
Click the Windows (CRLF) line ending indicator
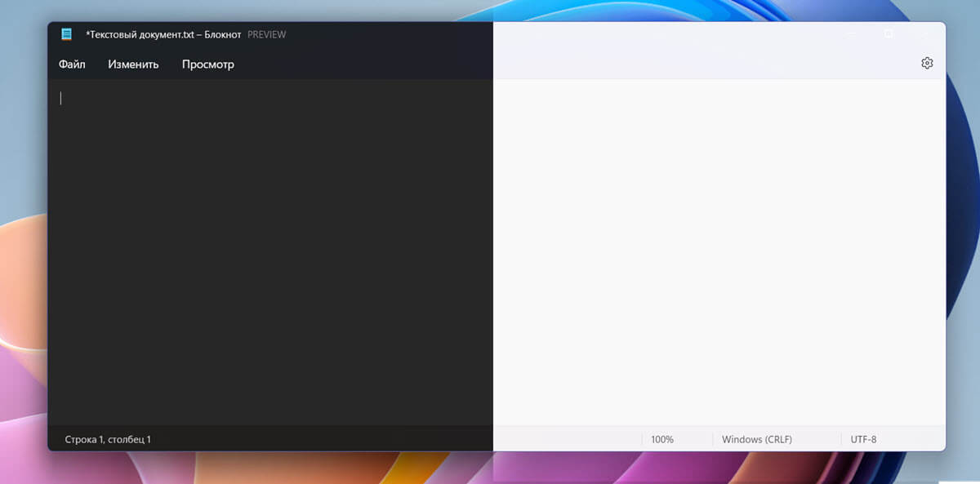click(757, 439)
